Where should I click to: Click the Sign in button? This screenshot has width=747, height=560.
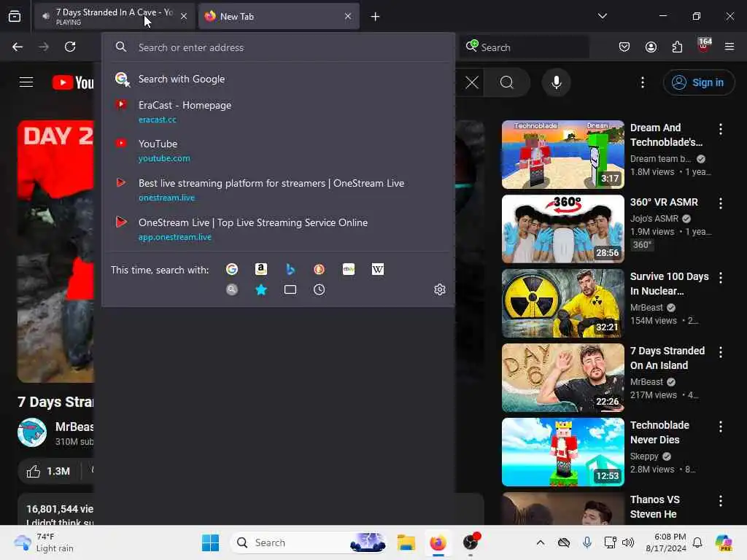point(698,82)
